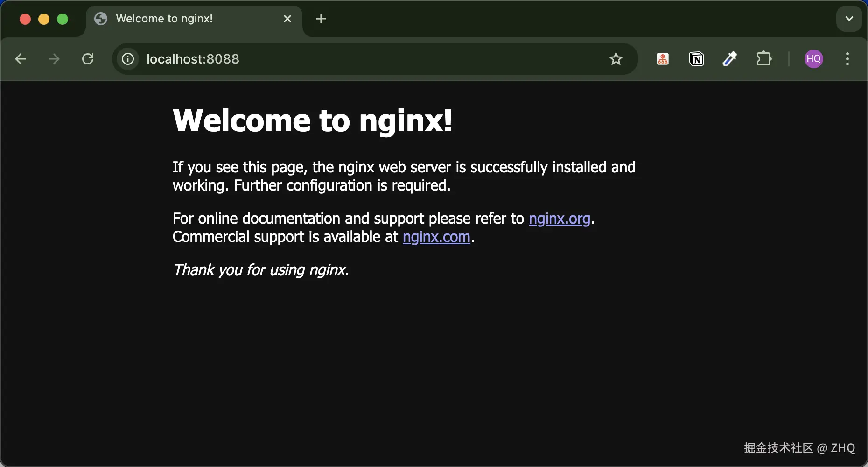Minimize the window with the yellow button
The width and height of the screenshot is (868, 467).
tap(44, 19)
